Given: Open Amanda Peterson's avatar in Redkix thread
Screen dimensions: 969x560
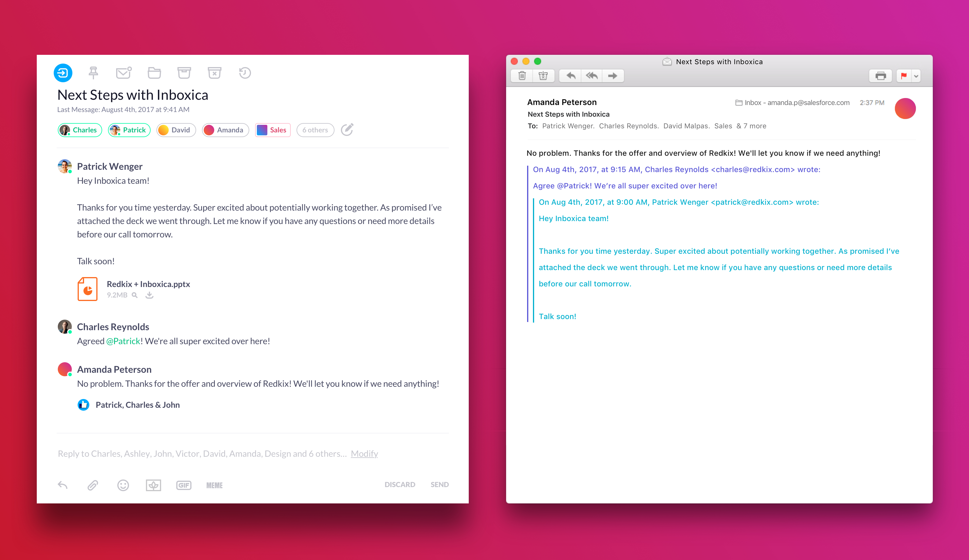Looking at the screenshot, I should [65, 369].
